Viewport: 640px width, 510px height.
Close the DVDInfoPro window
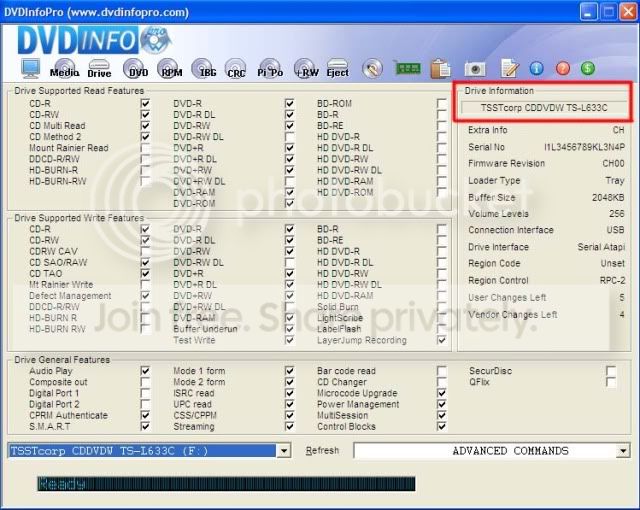pyautogui.click(x=628, y=12)
